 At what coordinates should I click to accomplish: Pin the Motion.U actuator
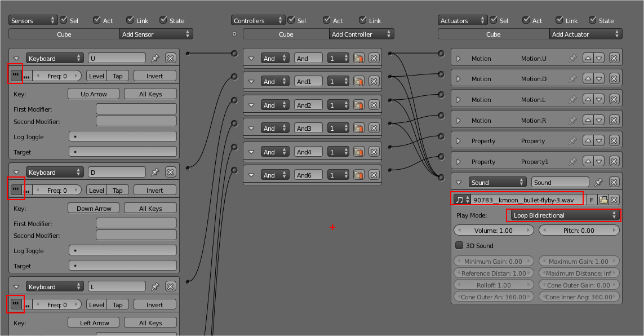[572, 58]
